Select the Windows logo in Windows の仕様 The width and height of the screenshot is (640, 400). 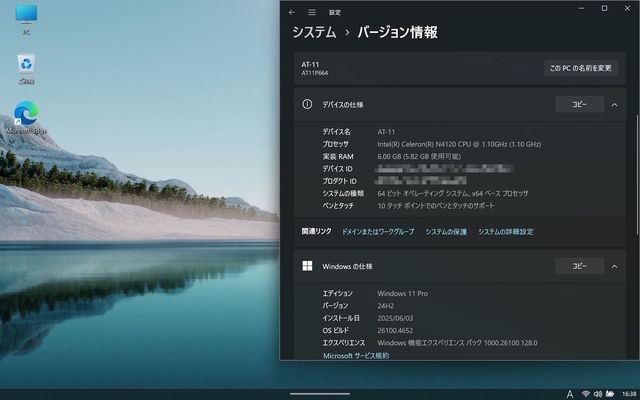[307, 266]
